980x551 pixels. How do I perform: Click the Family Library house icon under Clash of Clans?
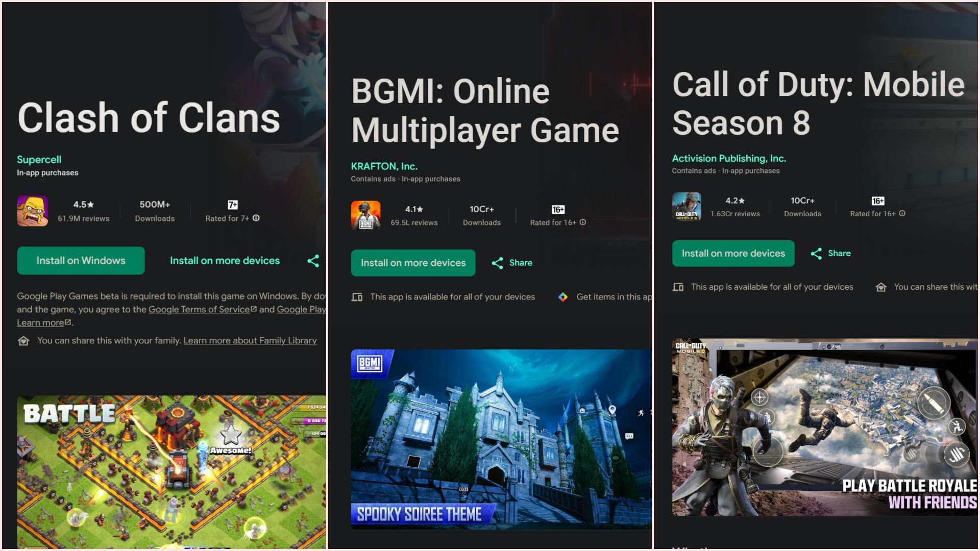click(x=23, y=341)
